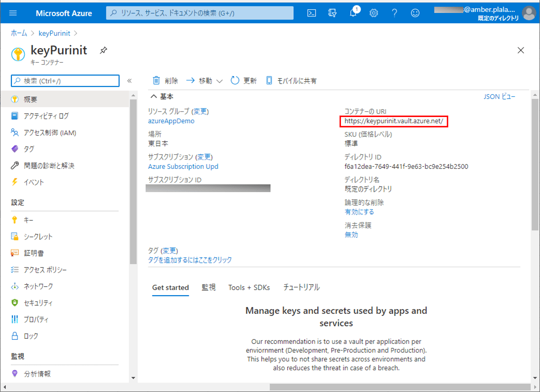Click the 分析情報 lightbulb icon
This screenshot has height=392, width=540.
pos(15,373)
